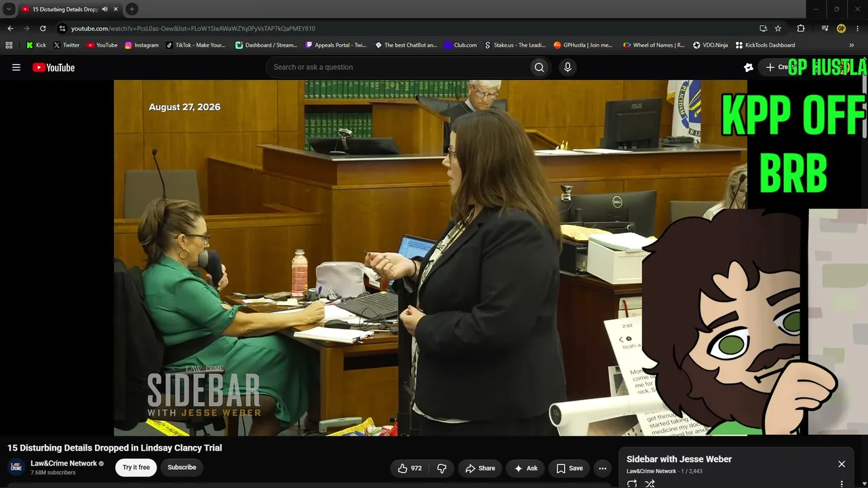Go back in browser history

10,28
